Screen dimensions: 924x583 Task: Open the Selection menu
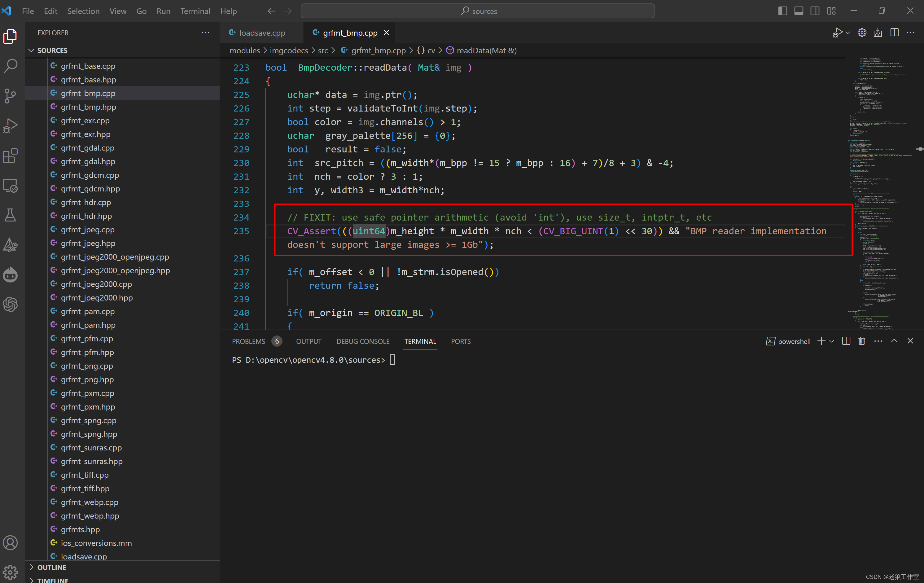pos(83,11)
